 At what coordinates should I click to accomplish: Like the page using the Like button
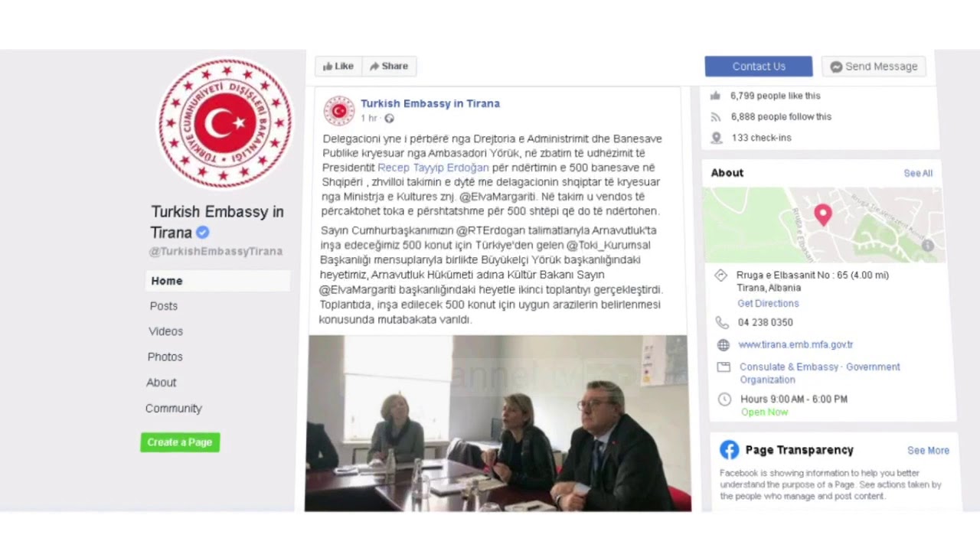pyautogui.click(x=338, y=67)
